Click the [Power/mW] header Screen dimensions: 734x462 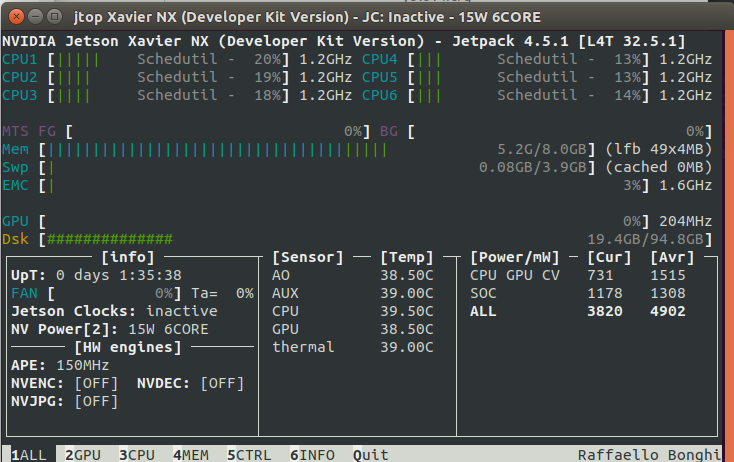click(515, 257)
